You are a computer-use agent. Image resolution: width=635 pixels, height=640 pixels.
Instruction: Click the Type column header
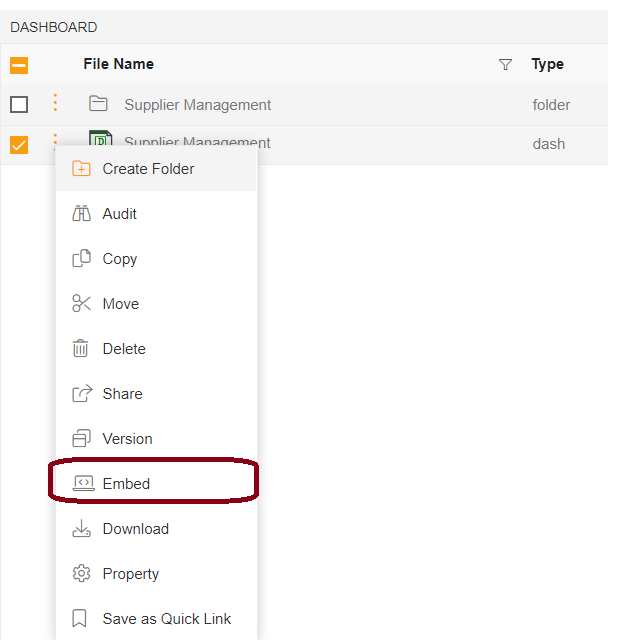[547, 64]
